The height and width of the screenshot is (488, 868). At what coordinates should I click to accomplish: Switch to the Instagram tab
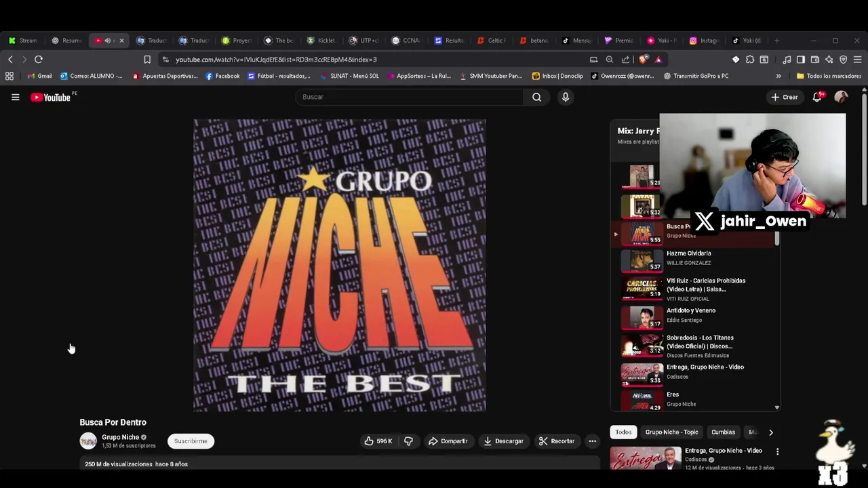[x=704, y=41]
